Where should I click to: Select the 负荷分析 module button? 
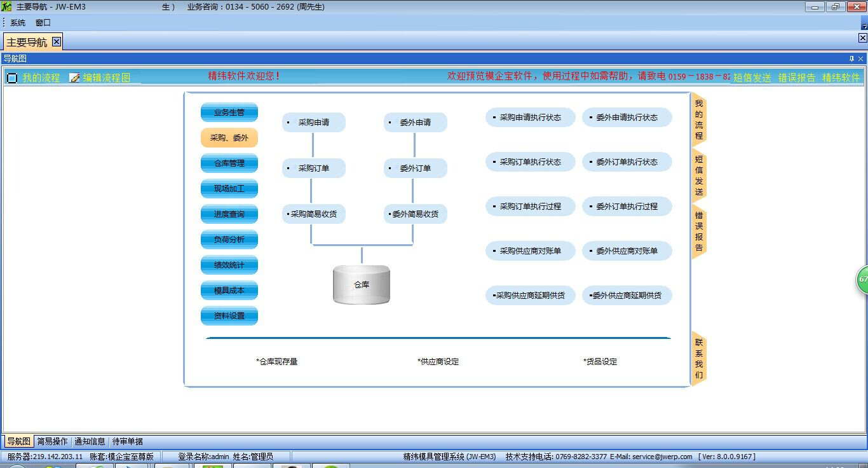[x=229, y=240]
